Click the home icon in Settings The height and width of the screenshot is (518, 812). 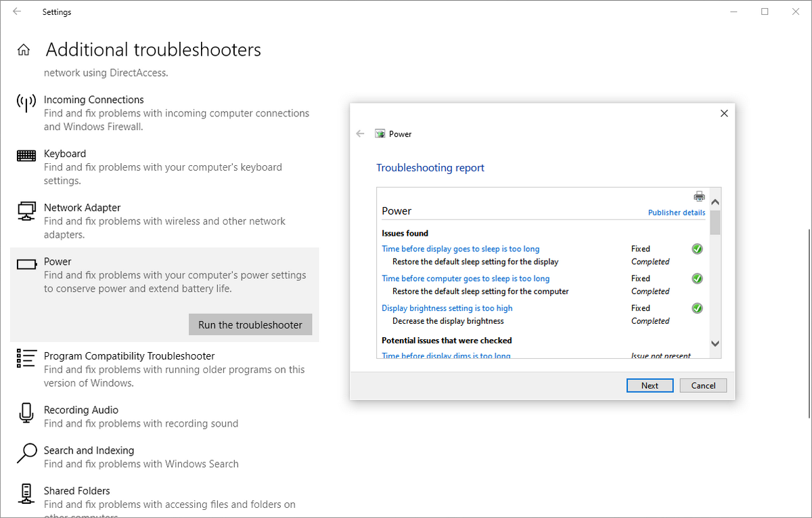coord(24,49)
